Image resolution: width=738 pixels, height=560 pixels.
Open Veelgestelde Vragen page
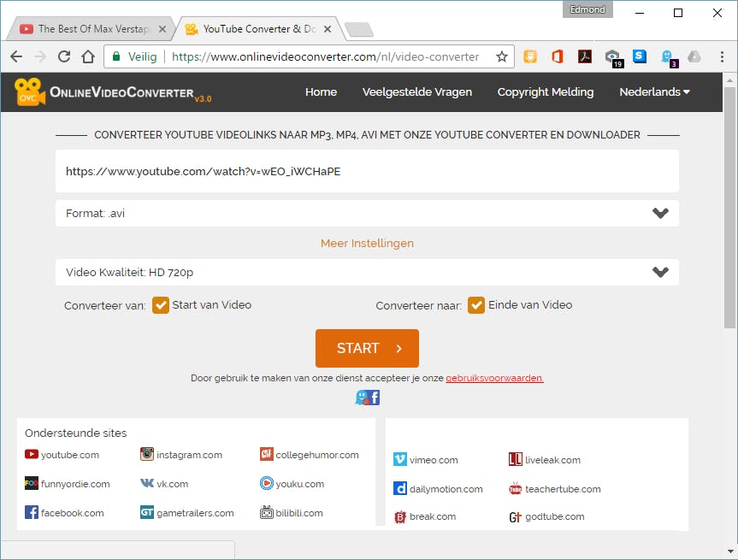(417, 91)
